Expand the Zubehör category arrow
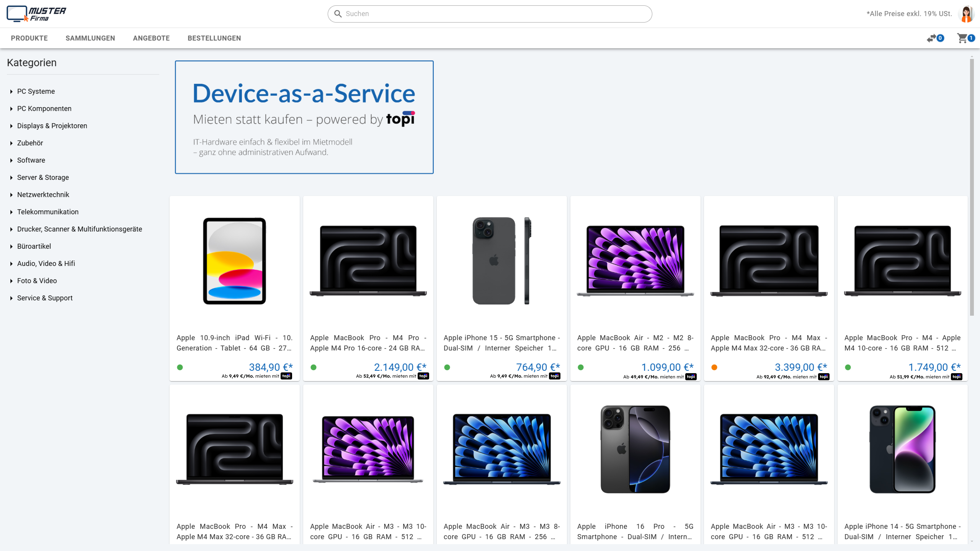 (x=11, y=143)
